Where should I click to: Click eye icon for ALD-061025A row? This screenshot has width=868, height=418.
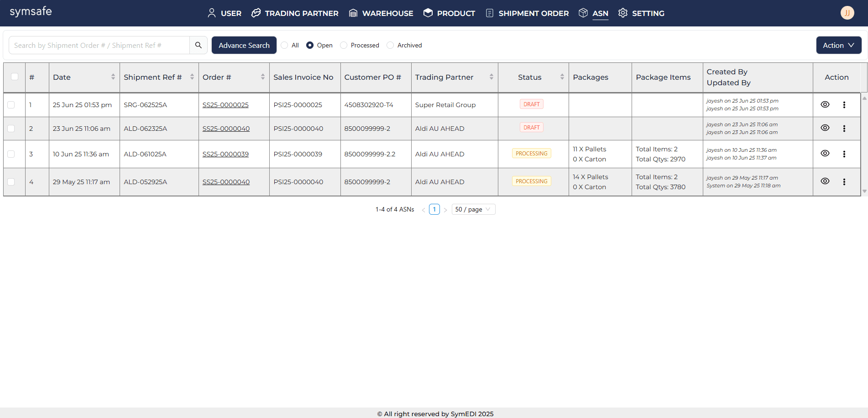click(825, 154)
